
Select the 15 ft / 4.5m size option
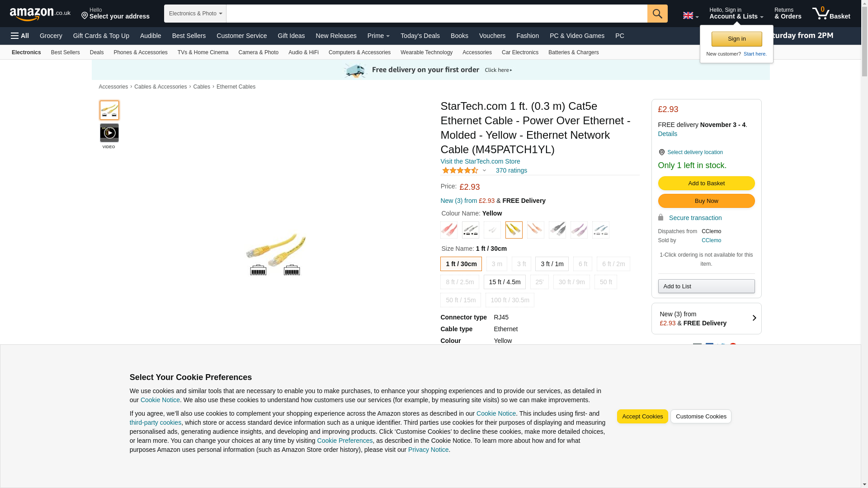[504, 282]
